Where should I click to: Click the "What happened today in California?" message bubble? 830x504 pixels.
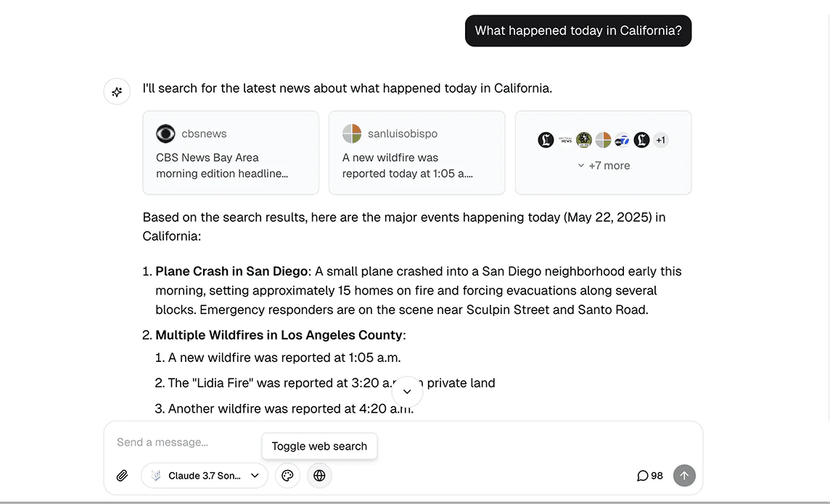(x=578, y=30)
